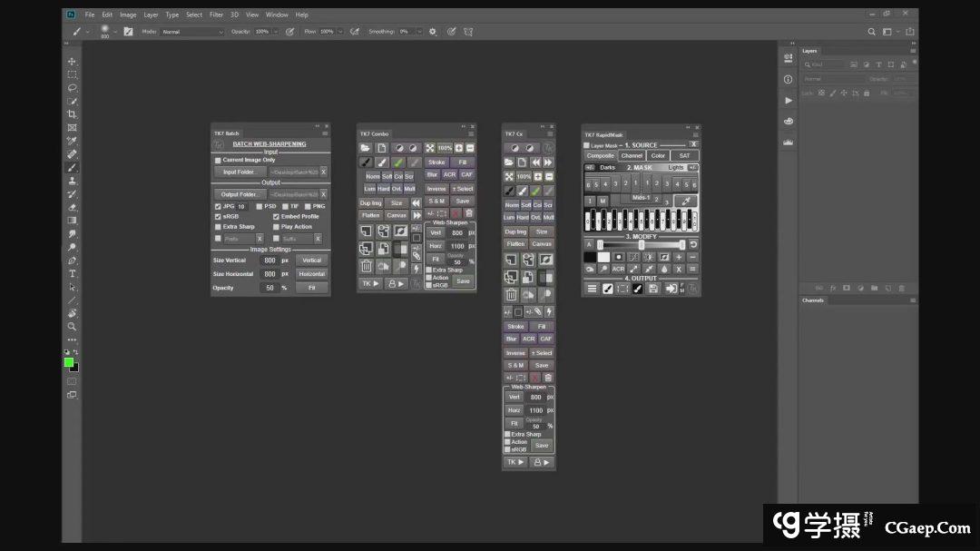Click the Input Folder... button
This screenshot has width=980, height=551.
(x=240, y=172)
